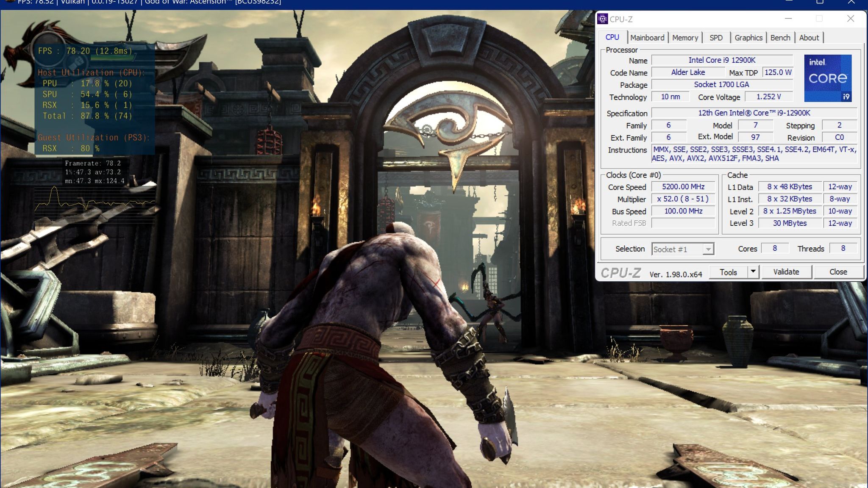The image size is (868, 488).
Task: Click the Level 2 associativity '10-way'
Action: 840,211
